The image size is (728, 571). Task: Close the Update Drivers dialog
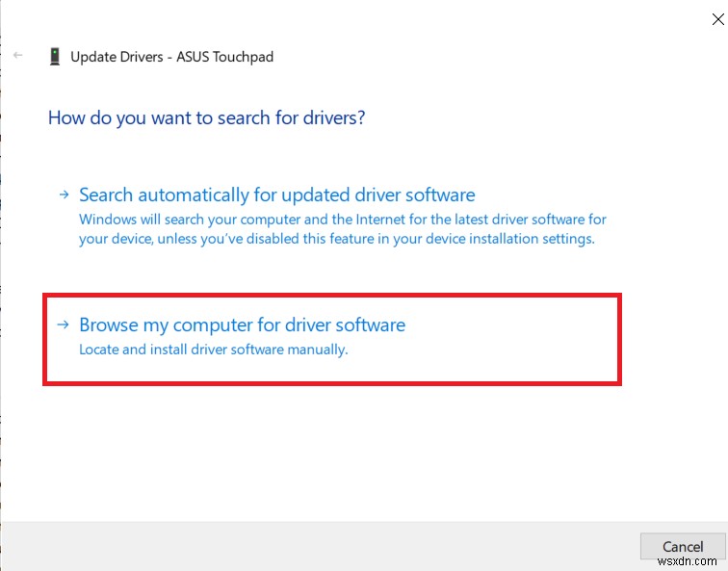tap(717, 19)
